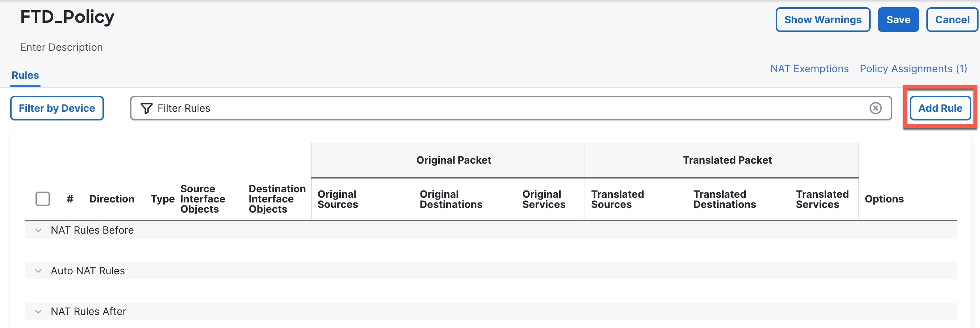Toggle the select-all rules checkbox
Viewport: 980px width, 328px height.
tap(43, 199)
